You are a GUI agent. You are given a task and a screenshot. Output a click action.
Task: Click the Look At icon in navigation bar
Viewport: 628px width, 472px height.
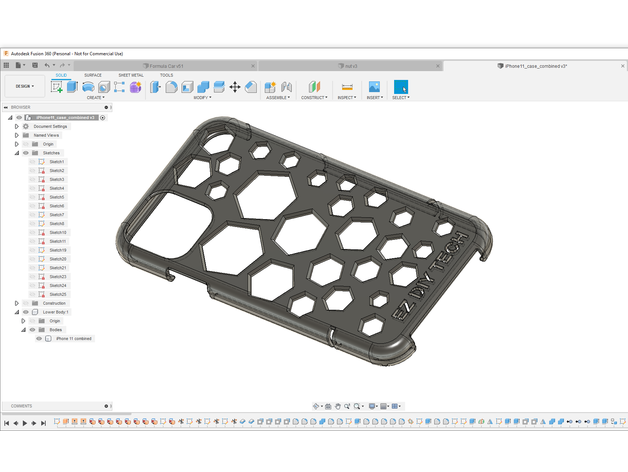click(x=328, y=406)
